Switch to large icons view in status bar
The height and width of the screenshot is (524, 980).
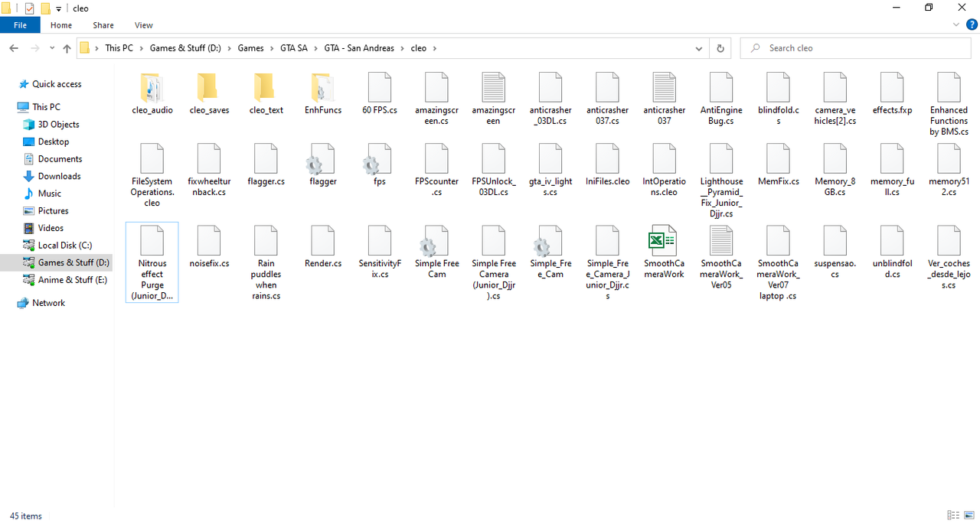pyautogui.click(x=969, y=516)
